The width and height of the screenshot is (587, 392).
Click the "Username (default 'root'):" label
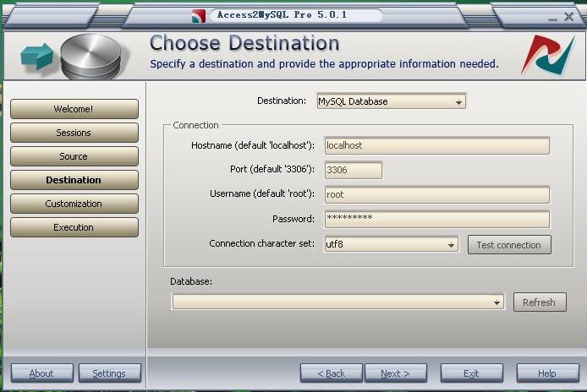tap(262, 193)
